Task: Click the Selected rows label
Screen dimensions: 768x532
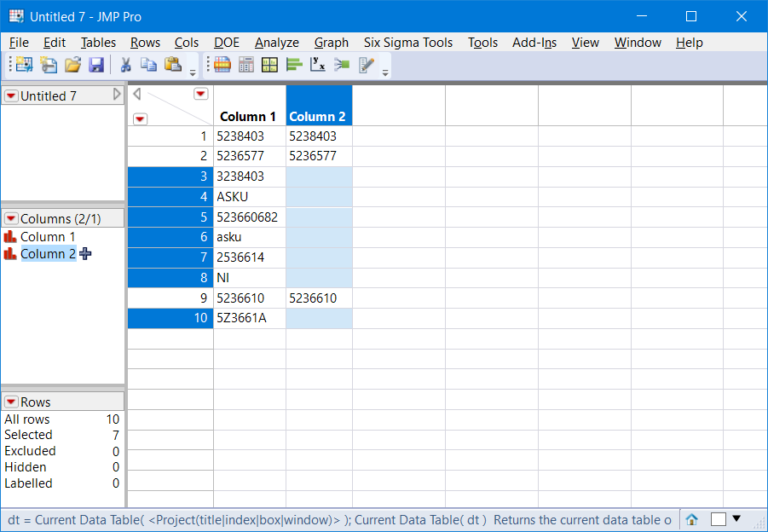Action: [x=28, y=435]
